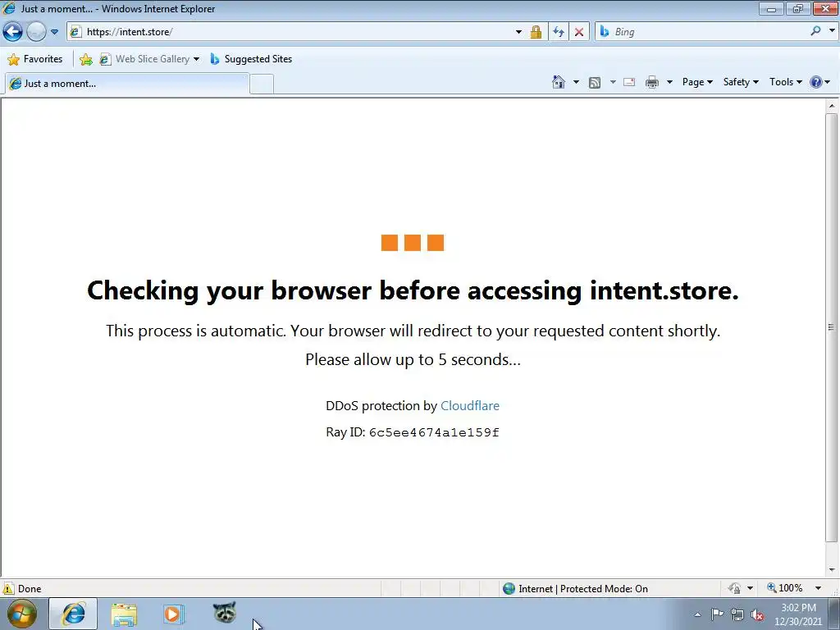Click the RSS feeds icon

pos(595,83)
